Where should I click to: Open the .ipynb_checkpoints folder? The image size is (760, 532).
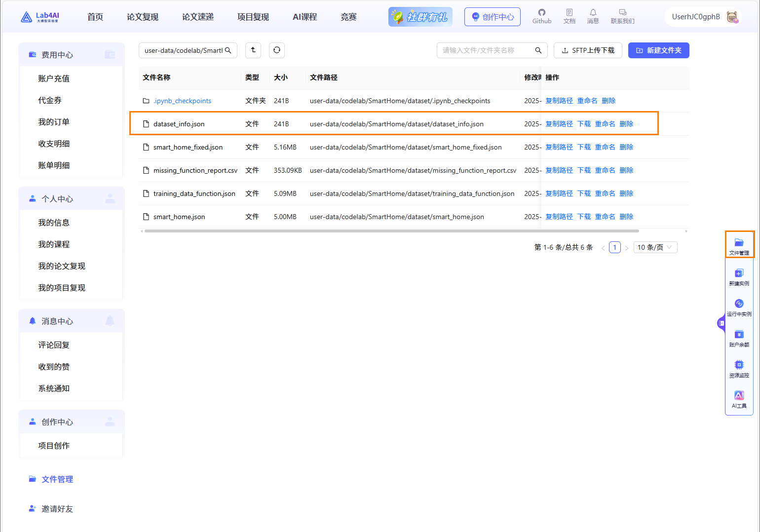tap(182, 101)
